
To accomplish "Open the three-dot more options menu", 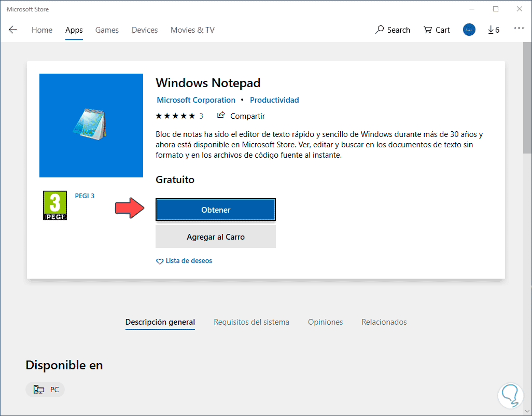I will click(x=519, y=29).
